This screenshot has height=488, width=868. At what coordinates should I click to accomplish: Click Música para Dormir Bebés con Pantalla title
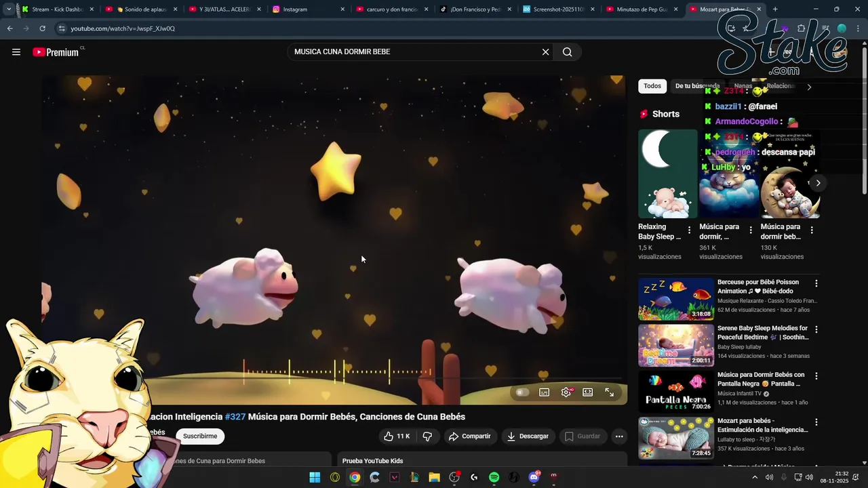click(761, 379)
